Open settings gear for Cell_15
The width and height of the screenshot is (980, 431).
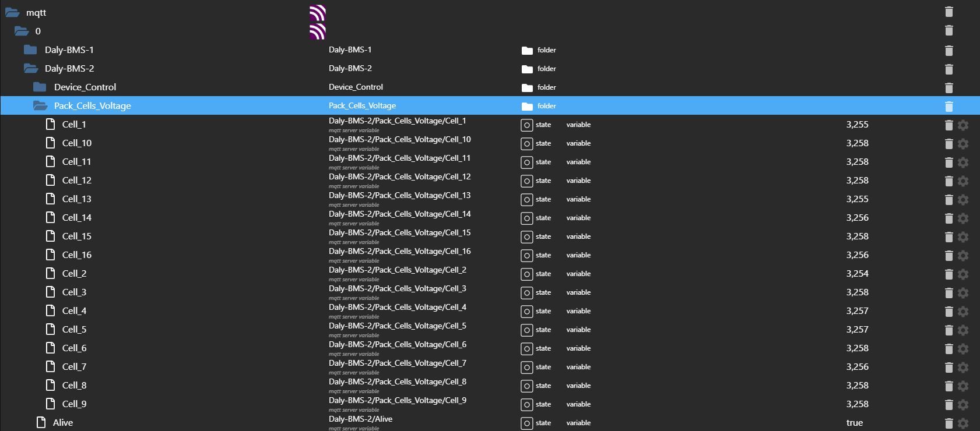[963, 237]
